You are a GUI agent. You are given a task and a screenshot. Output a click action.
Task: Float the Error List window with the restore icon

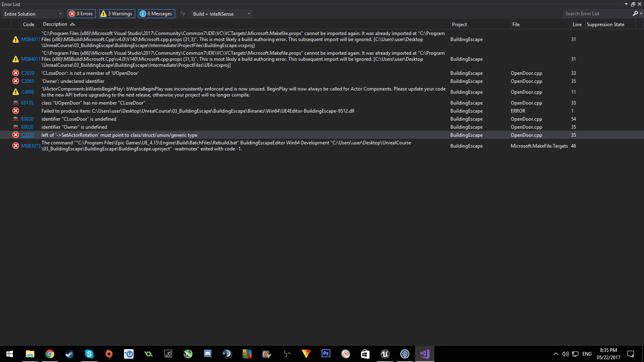pyautogui.click(x=633, y=4)
